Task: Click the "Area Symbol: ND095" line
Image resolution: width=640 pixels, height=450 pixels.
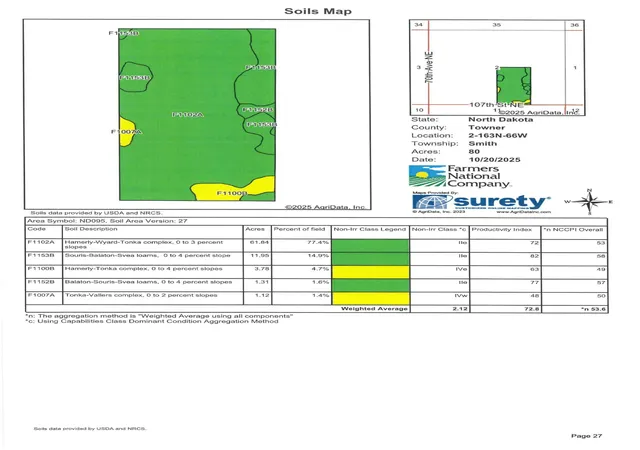Action: click(x=107, y=221)
